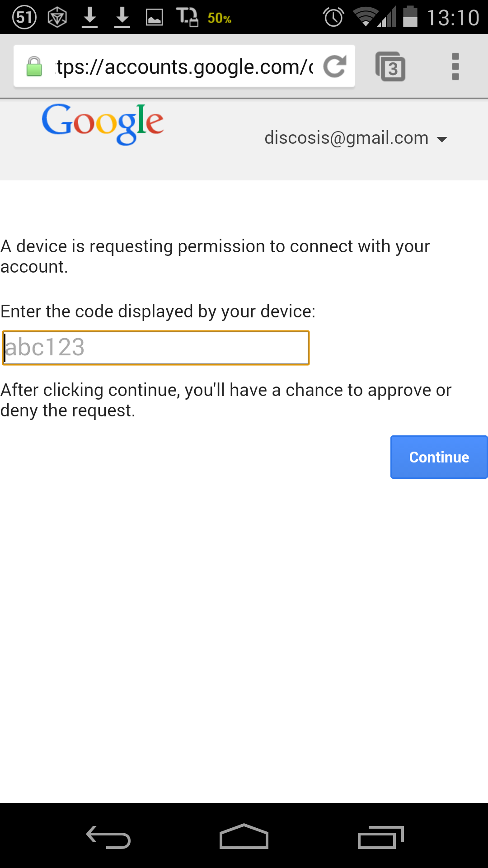488x868 pixels.
Task: Open the Chrome three-dot overflow menu
Action: pos(455,66)
